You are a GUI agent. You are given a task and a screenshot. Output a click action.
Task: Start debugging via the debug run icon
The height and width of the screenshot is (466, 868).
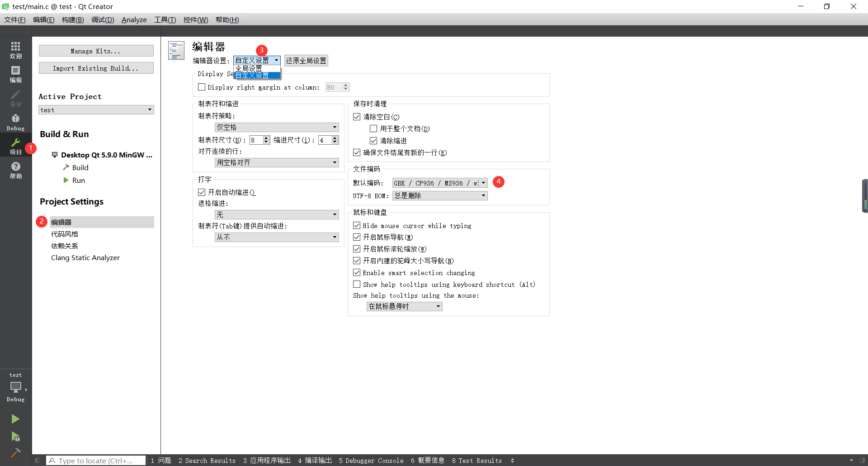click(x=15, y=436)
